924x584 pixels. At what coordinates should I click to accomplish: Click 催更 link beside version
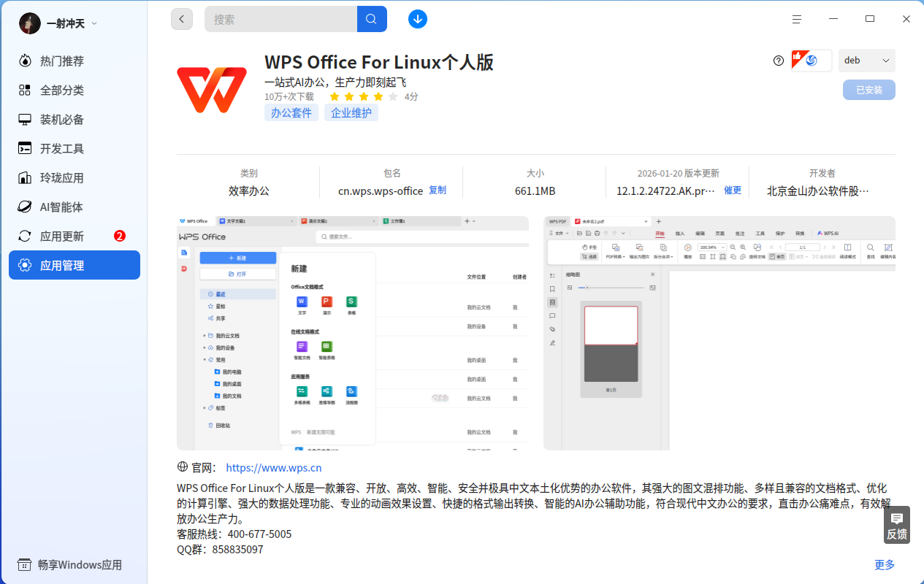point(733,190)
